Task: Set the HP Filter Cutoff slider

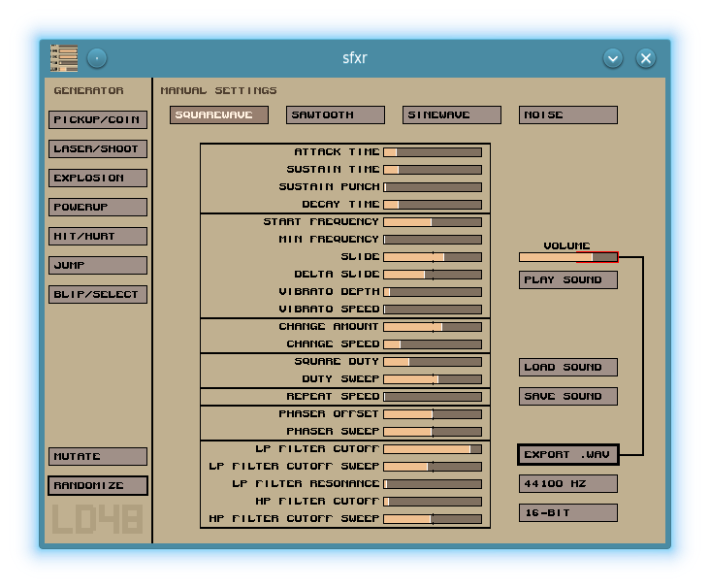Action: 433,501
